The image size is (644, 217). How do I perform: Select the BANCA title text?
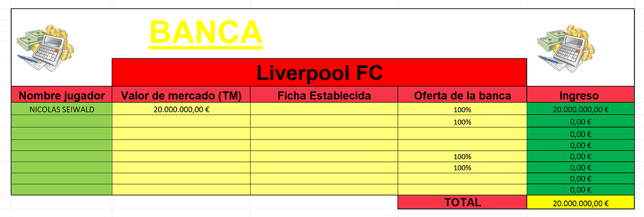click(206, 33)
